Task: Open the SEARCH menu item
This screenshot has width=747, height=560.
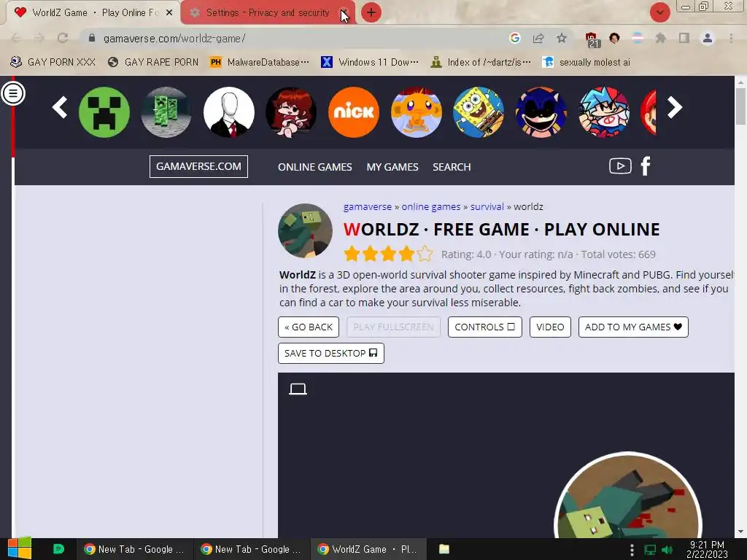Action: tap(452, 167)
